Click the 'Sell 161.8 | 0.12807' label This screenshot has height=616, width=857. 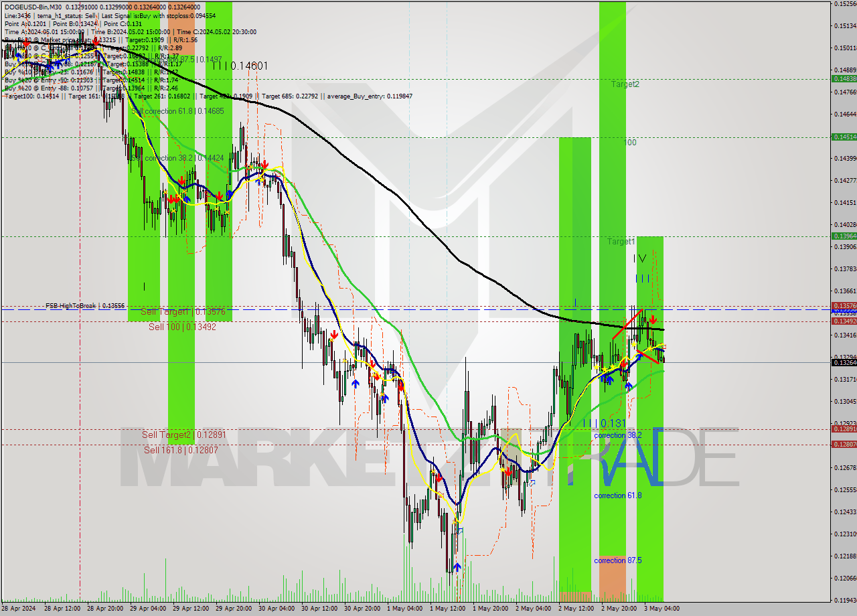click(x=181, y=450)
